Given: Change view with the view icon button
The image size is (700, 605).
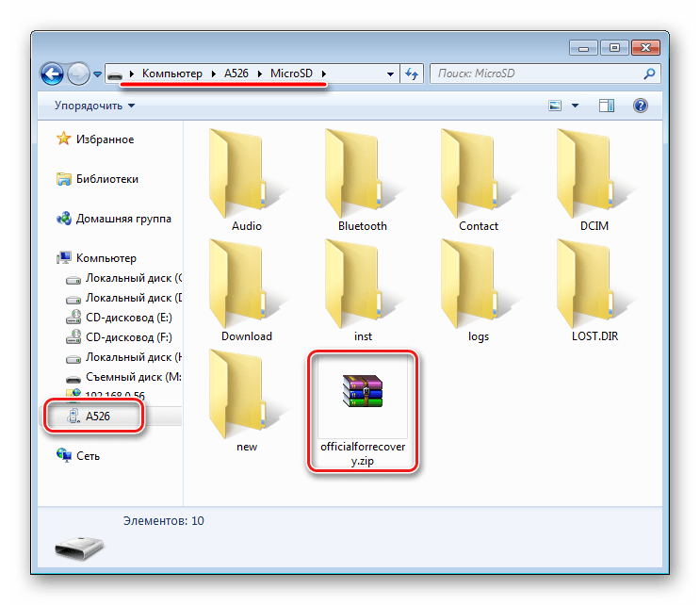Looking at the screenshot, I should pyautogui.click(x=555, y=106).
